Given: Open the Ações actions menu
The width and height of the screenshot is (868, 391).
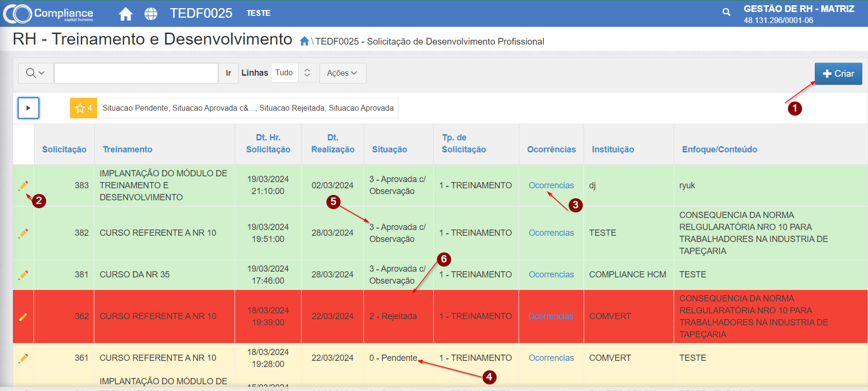Looking at the screenshot, I should (342, 73).
